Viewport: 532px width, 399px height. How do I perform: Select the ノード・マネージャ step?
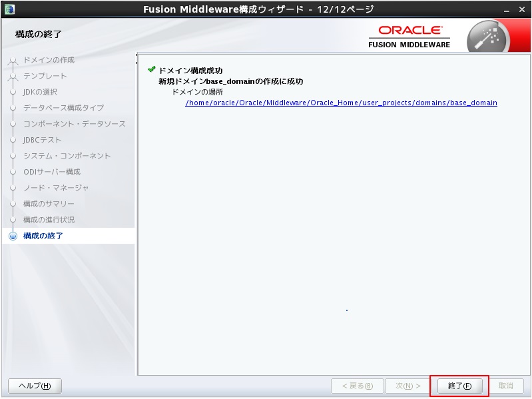pos(56,188)
